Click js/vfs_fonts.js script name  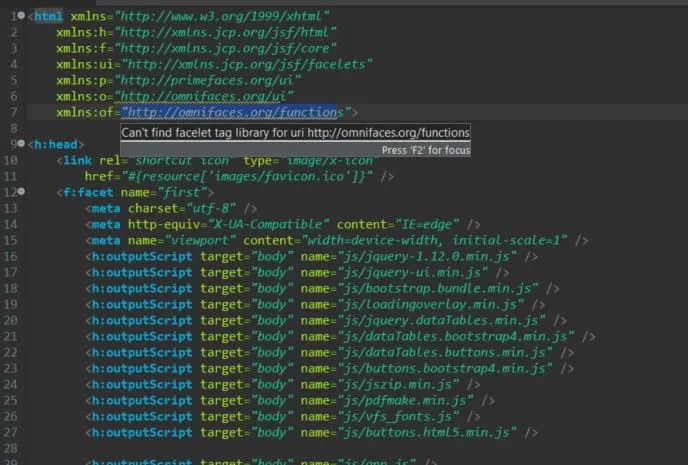click(x=398, y=417)
